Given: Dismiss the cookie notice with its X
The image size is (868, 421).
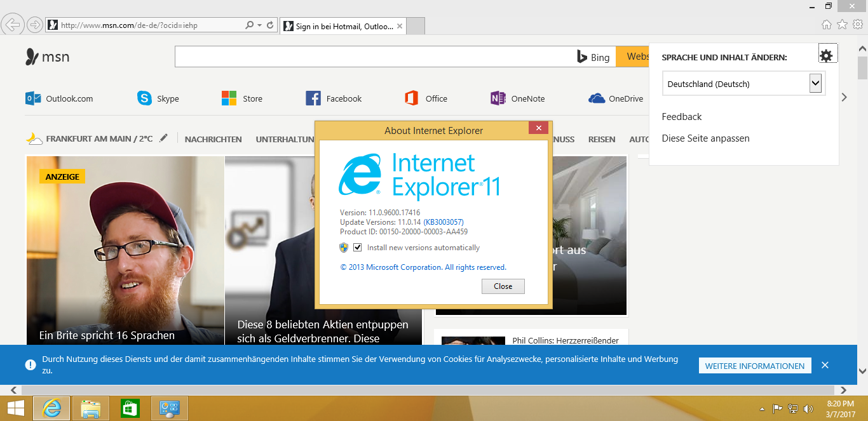Looking at the screenshot, I should [x=825, y=365].
